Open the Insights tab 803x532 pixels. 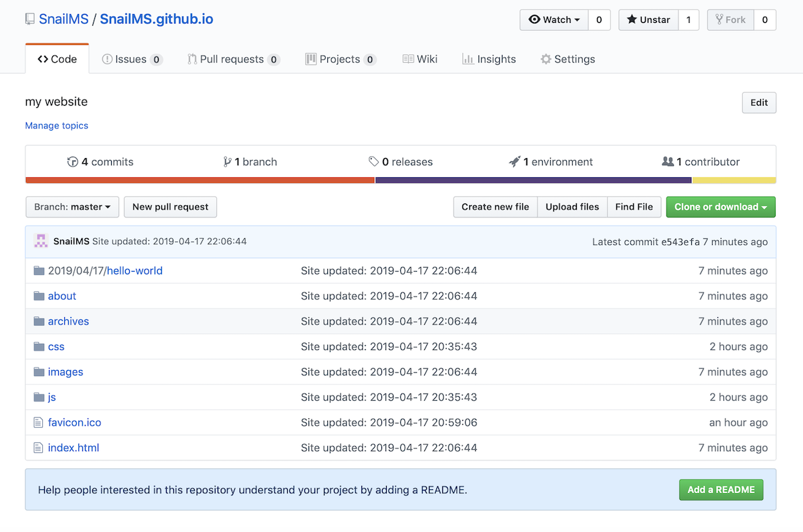pyautogui.click(x=489, y=59)
